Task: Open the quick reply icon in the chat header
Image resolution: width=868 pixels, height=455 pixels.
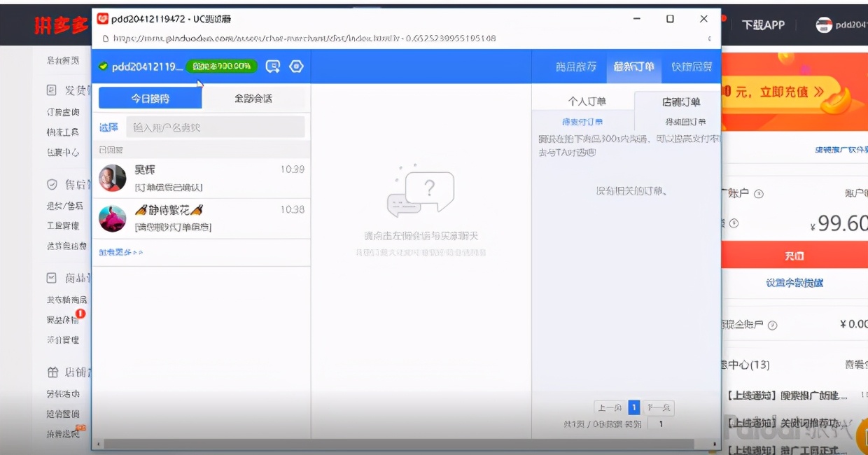Action: point(273,66)
